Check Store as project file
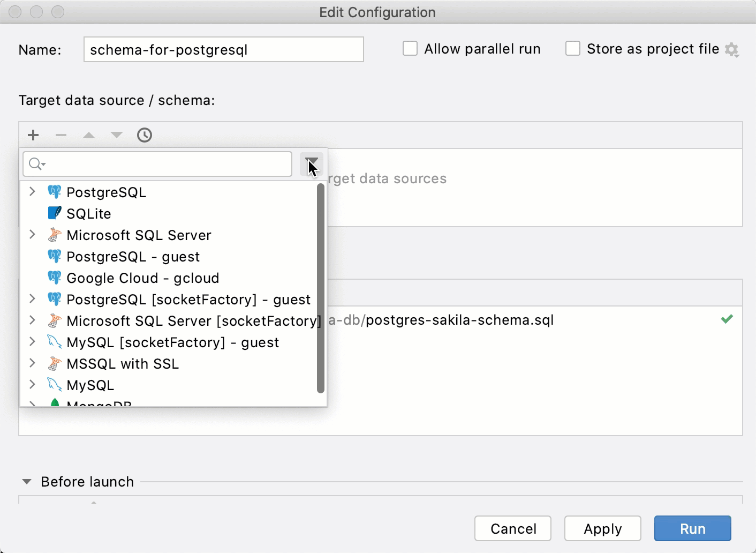The width and height of the screenshot is (756, 553). tap(572, 48)
